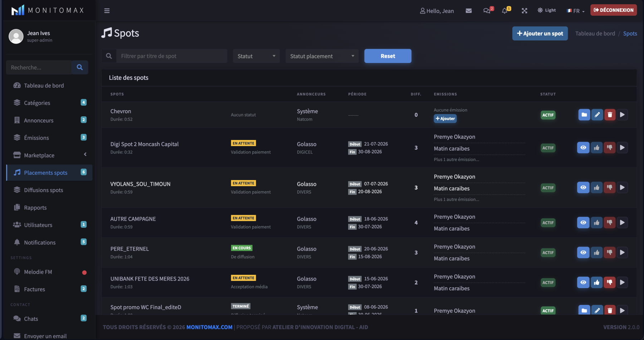Expand the Marketplace sidebar menu

[x=49, y=155]
